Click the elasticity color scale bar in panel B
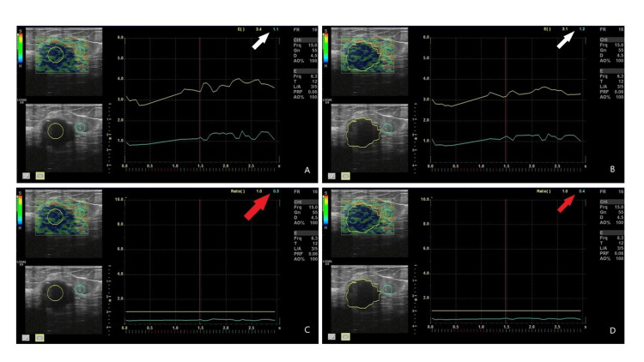This screenshot has width=644, height=362. coord(325,48)
